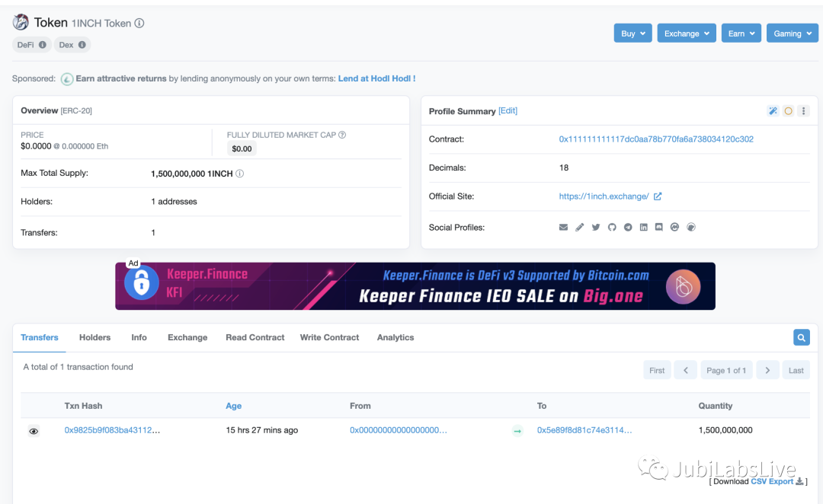823x504 pixels.
Task: Open the Telegram social profile icon
Action: [x=628, y=228]
